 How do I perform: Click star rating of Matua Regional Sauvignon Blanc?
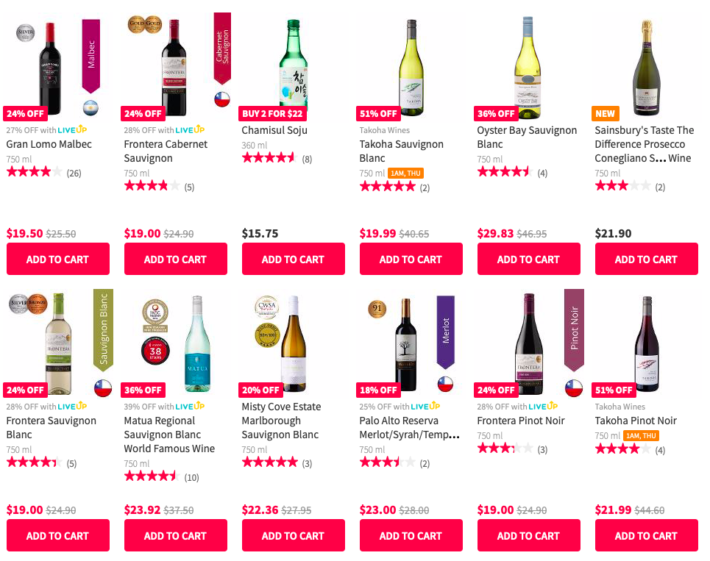click(x=151, y=477)
